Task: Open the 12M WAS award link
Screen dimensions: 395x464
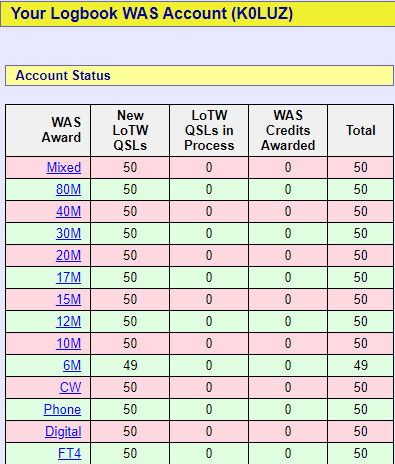Action: click(x=68, y=321)
